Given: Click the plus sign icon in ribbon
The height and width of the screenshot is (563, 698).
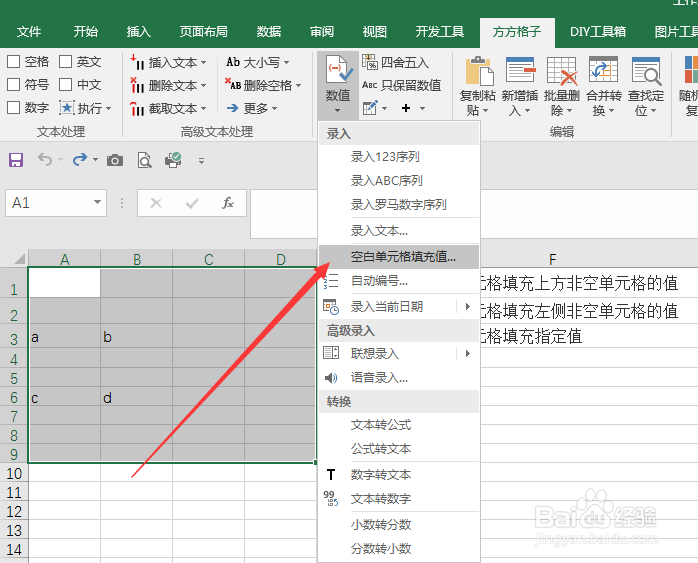Looking at the screenshot, I should pos(406,108).
